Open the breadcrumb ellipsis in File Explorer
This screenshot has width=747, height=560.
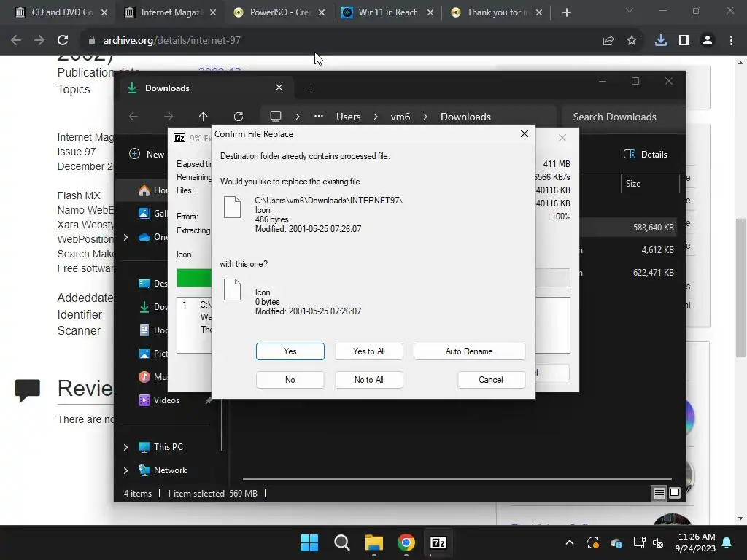(x=319, y=117)
